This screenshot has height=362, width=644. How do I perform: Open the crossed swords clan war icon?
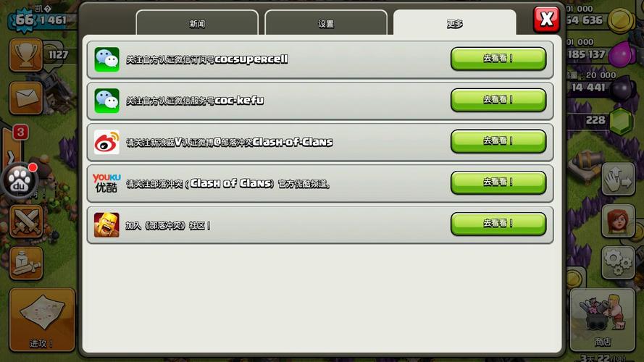(x=26, y=222)
